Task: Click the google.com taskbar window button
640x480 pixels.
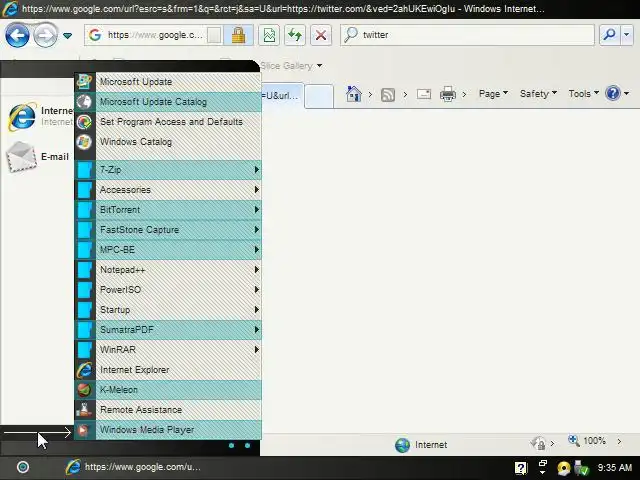Action: coord(133,467)
